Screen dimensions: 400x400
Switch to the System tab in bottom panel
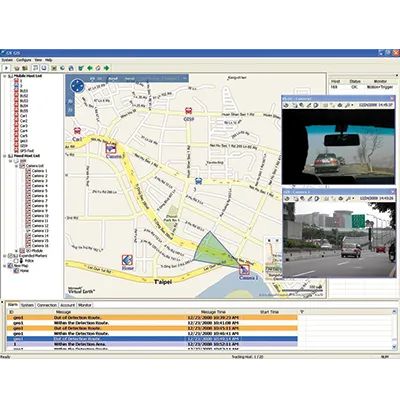tap(27, 305)
